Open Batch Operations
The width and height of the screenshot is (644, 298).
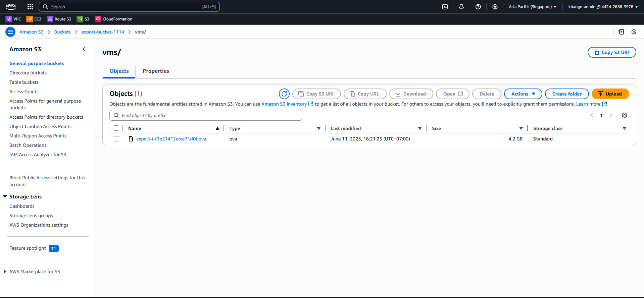click(x=28, y=145)
